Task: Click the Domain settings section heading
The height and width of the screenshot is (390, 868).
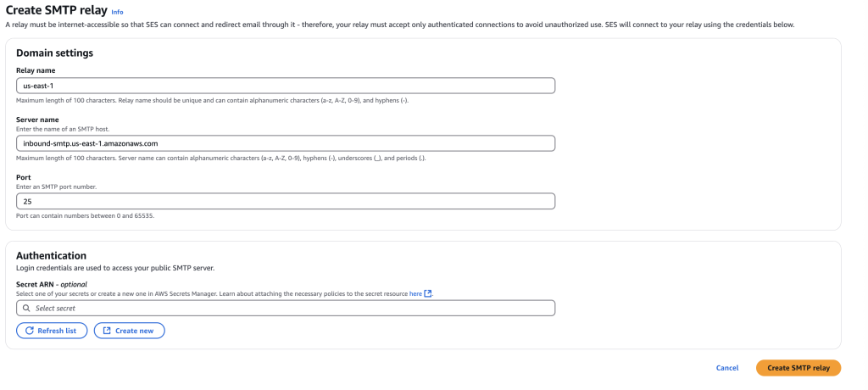Action: click(54, 53)
